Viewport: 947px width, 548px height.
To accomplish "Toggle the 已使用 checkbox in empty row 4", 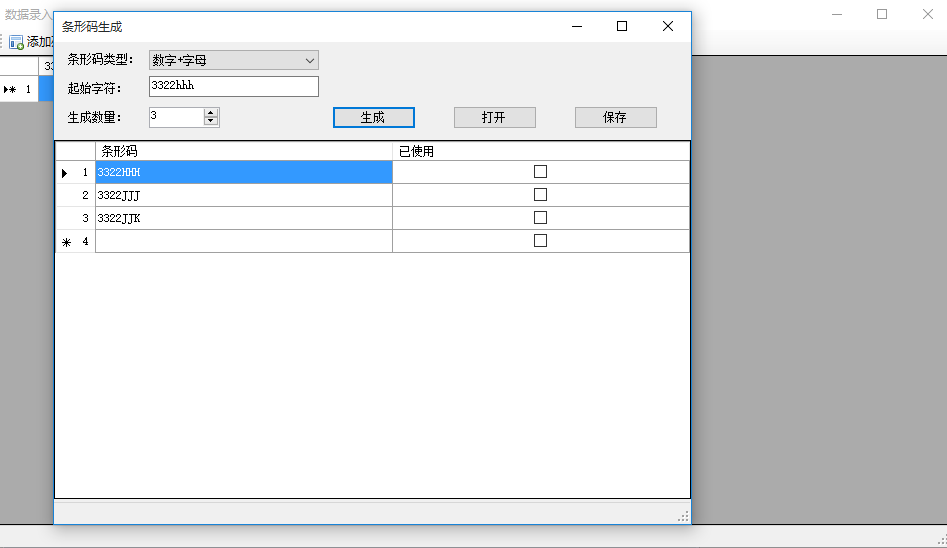I will (x=540, y=241).
